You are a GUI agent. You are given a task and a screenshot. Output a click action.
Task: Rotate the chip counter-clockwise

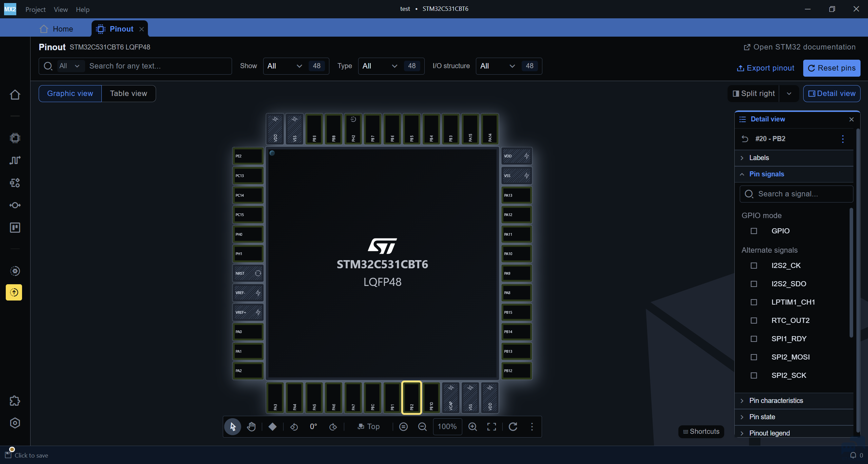coord(294,426)
